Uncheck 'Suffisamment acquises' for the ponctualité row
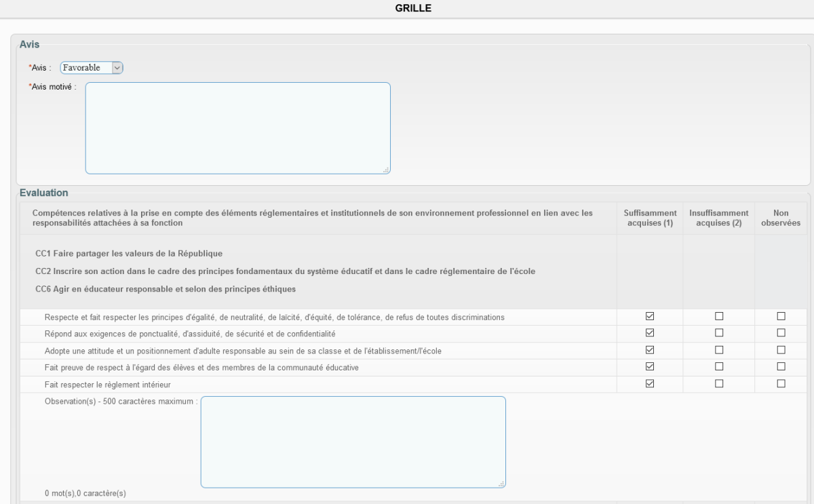 click(650, 333)
